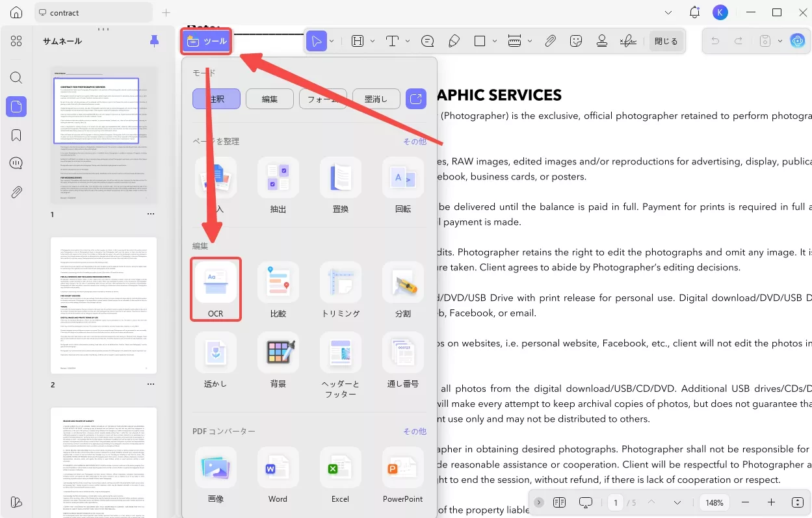Open more options for page 1 thumbnail

coord(151,214)
